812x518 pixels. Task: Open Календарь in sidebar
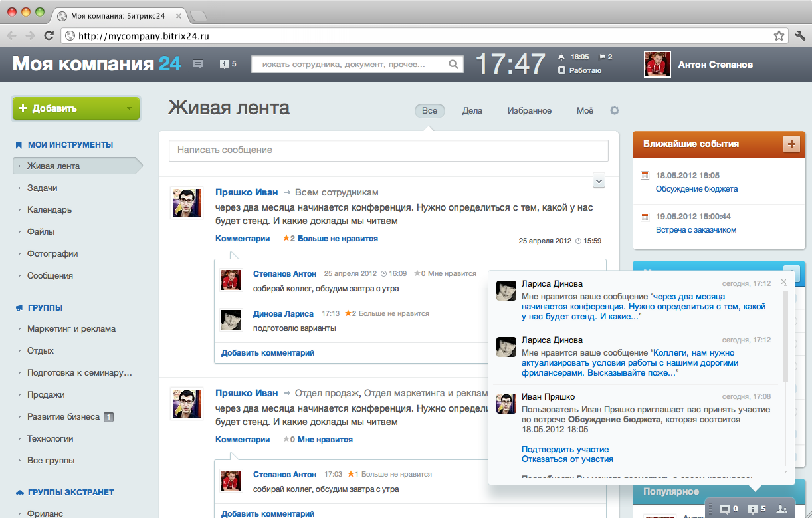[49, 210]
